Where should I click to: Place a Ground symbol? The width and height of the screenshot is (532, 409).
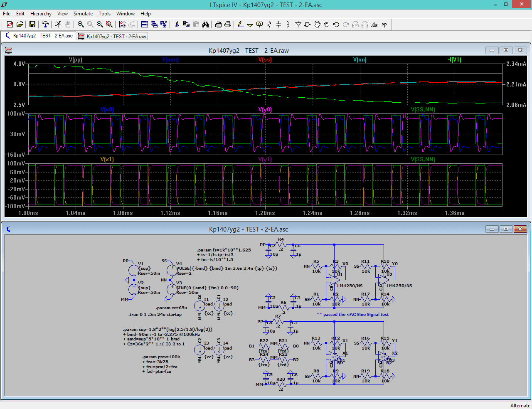pos(250,25)
